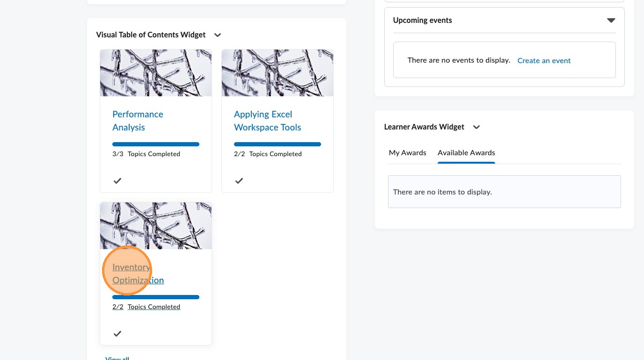
Task: Click Inventory Optimization card thumbnail image
Action: point(156,225)
